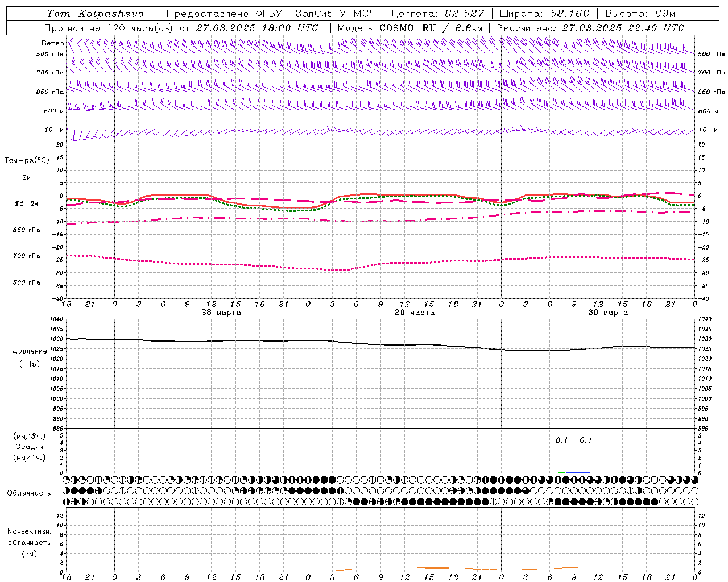Click the Давление panel label
Viewport: 728px width, 582px height.
(x=30, y=351)
